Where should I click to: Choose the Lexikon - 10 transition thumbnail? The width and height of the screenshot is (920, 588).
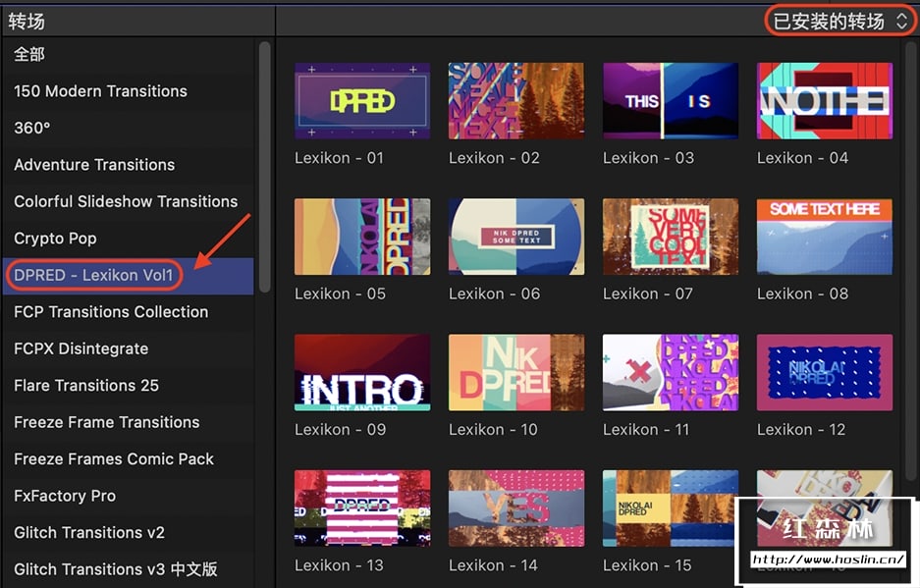[516, 373]
